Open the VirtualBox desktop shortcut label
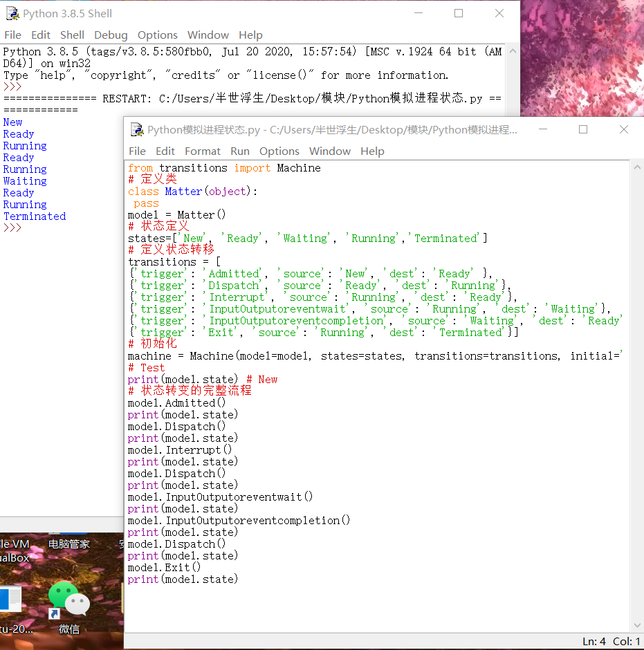The height and width of the screenshot is (650, 644). click(15, 551)
